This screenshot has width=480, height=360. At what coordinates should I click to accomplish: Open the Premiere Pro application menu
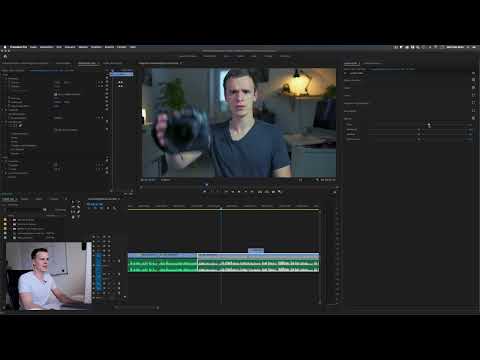pos(18,47)
